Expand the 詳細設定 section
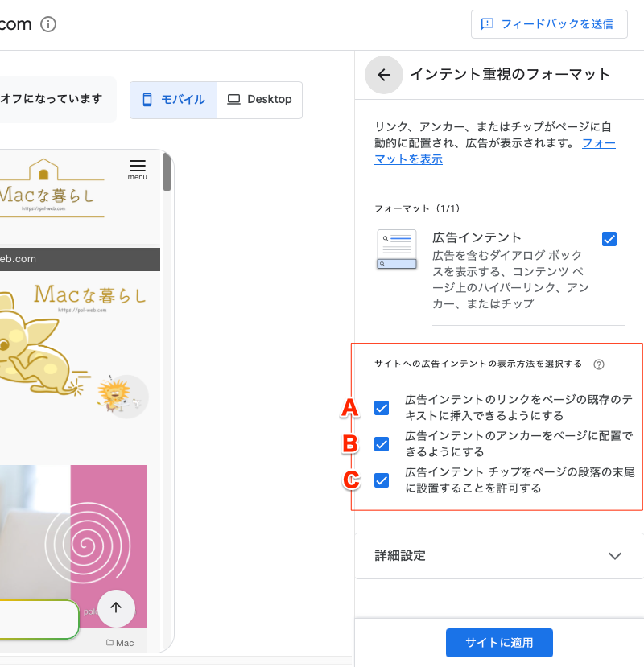The width and height of the screenshot is (644, 667). coord(499,556)
